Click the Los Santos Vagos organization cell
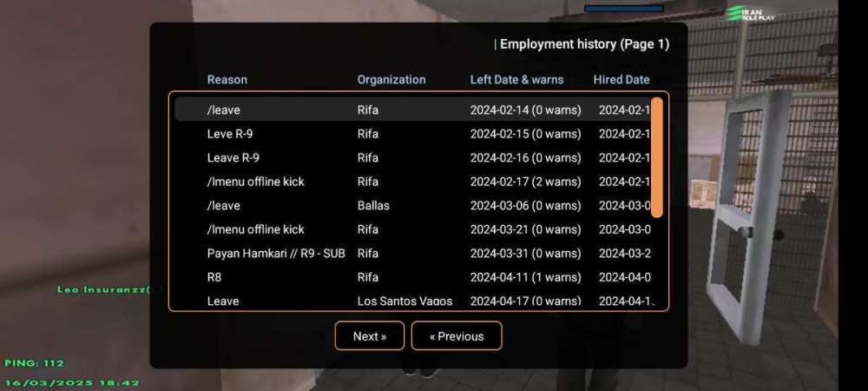This screenshot has height=391, width=868. point(404,302)
